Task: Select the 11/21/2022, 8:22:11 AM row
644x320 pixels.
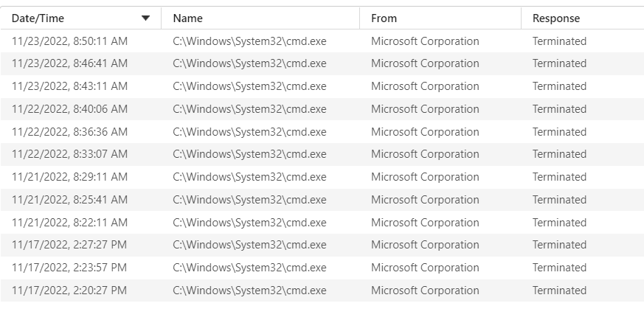Action: click(x=322, y=223)
